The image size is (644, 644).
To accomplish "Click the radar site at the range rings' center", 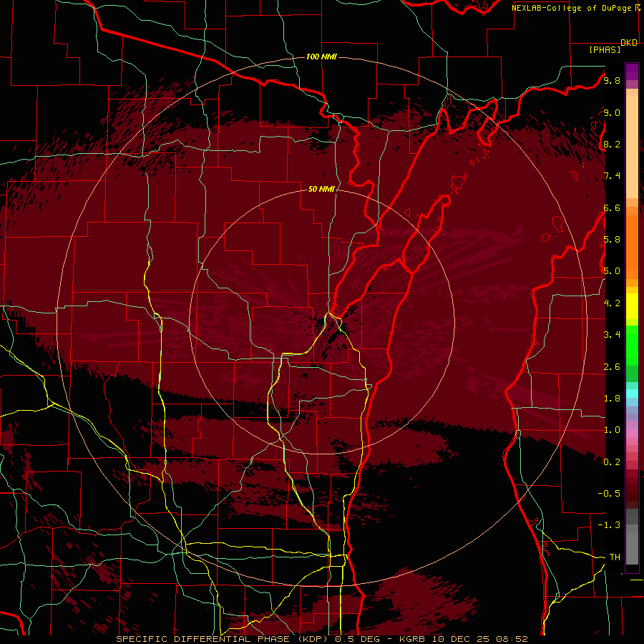I will tap(322, 323).
